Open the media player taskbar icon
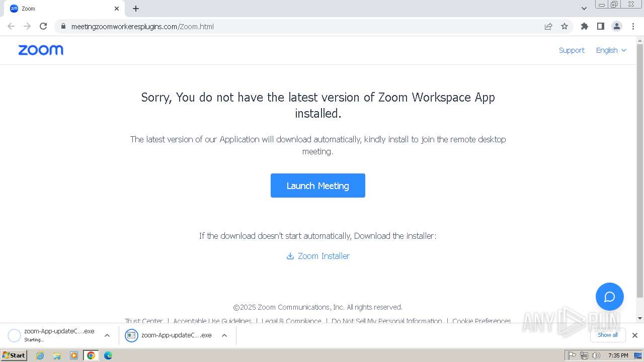The image size is (644, 362). pyautogui.click(x=74, y=355)
